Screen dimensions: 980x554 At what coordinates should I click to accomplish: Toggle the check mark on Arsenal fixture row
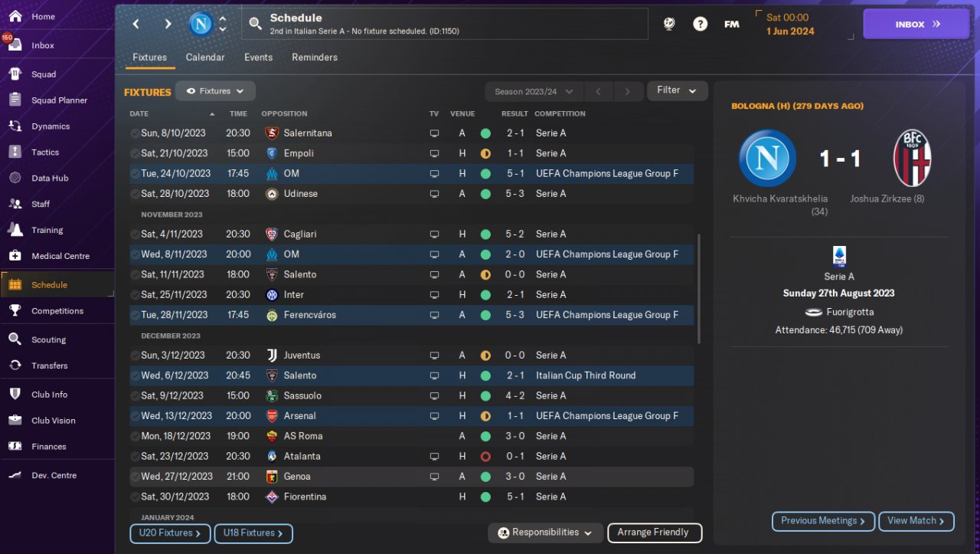tap(135, 416)
